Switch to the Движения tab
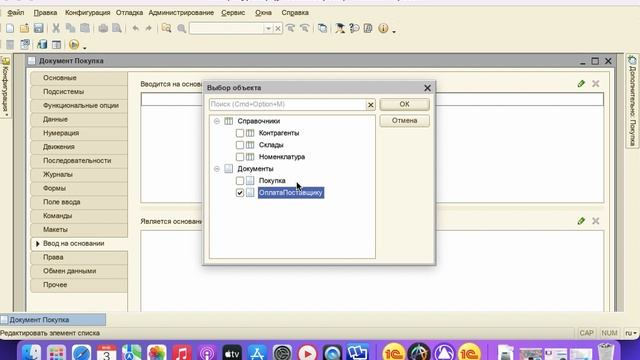The height and width of the screenshot is (360, 640). point(79,147)
